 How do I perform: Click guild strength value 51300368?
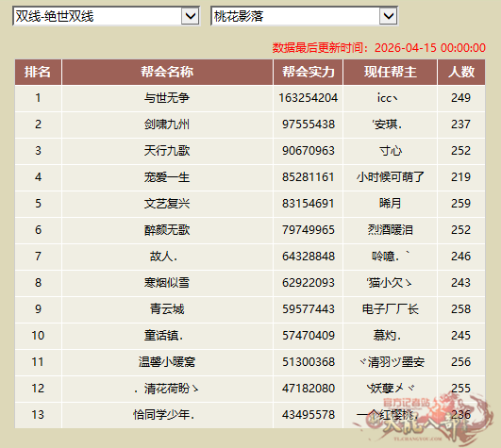click(308, 362)
